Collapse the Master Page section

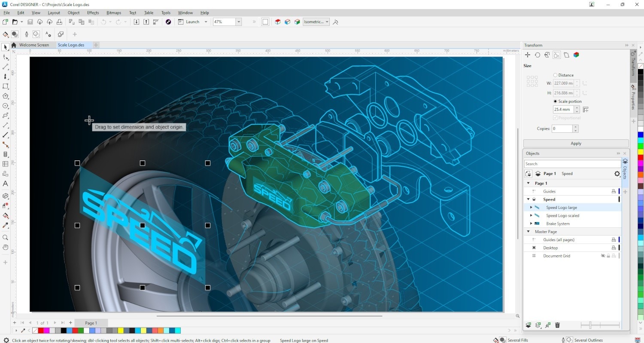(x=528, y=232)
